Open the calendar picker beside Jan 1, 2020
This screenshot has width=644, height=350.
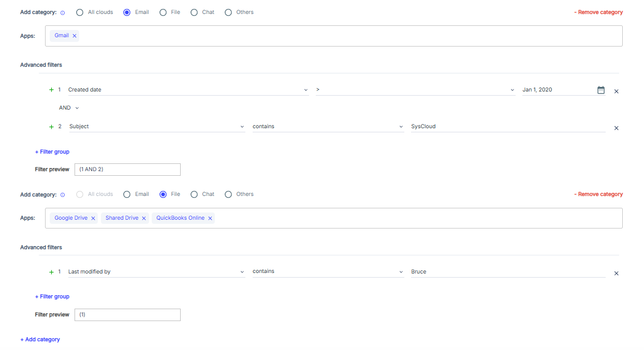click(x=601, y=90)
